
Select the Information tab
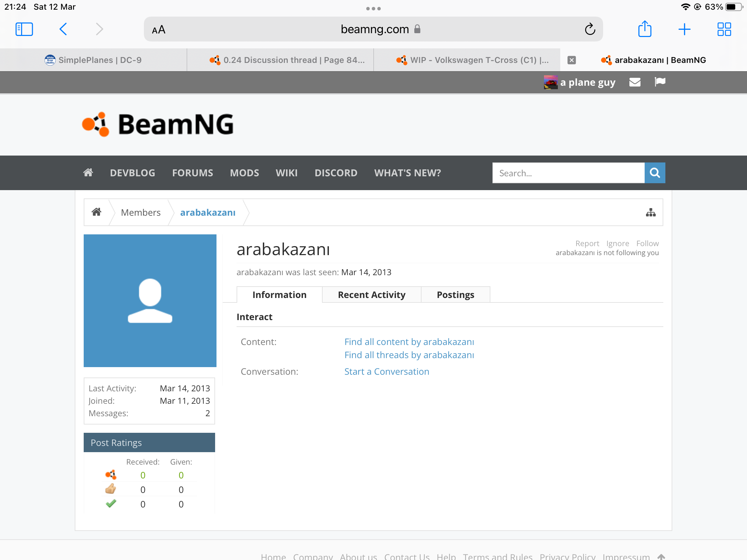click(x=279, y=295)
